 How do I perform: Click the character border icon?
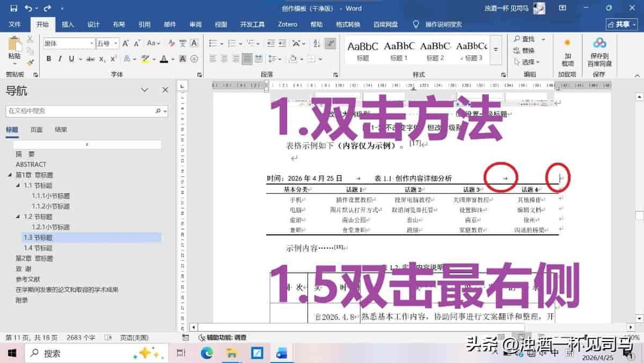pyautogui.click(x=194, y=43)
